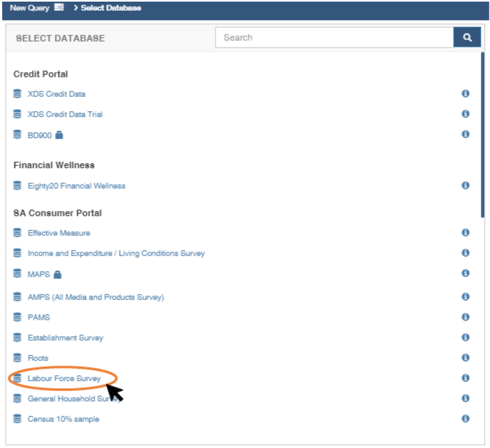Image resolution: width=490 pixels, height=448 pixels.
Task: Open info for Income and Expenditure survey
Action: click(466, 253)
